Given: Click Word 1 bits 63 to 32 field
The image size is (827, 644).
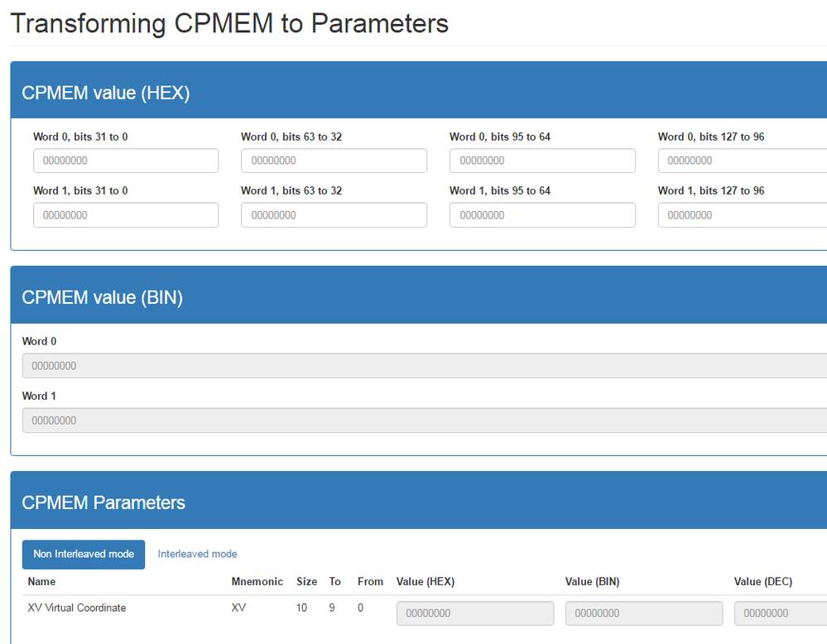Looking at the screenshot, I should click(334, 215).
